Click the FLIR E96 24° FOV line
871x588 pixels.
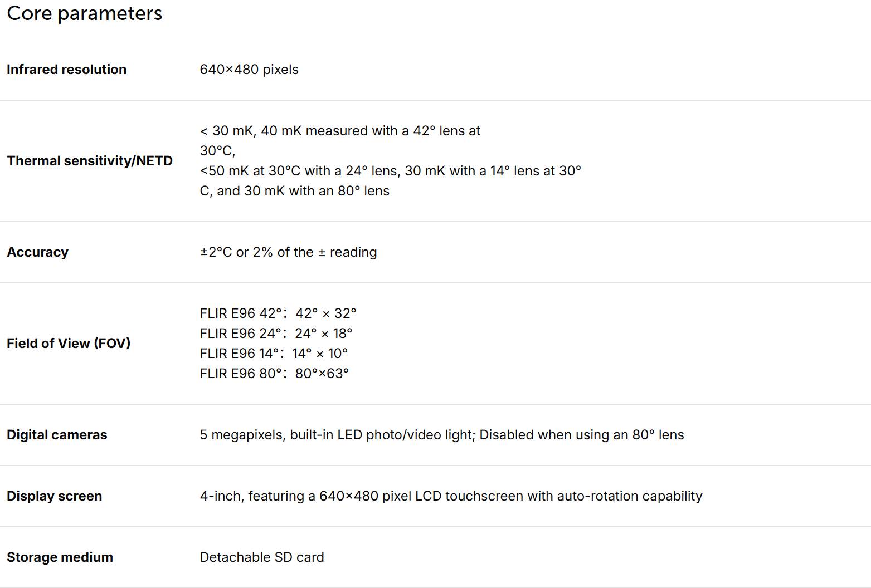pos(276,334)
